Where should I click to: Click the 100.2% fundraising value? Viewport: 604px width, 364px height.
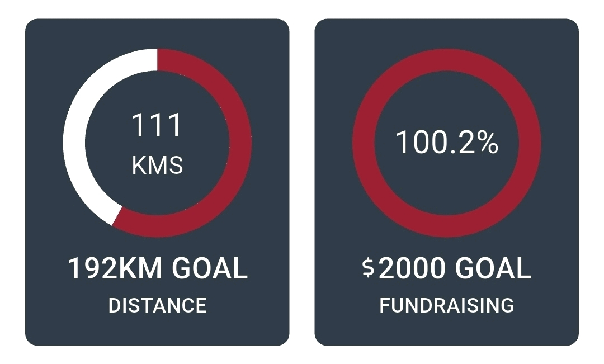pyautogui.click(x=446, y=143)
